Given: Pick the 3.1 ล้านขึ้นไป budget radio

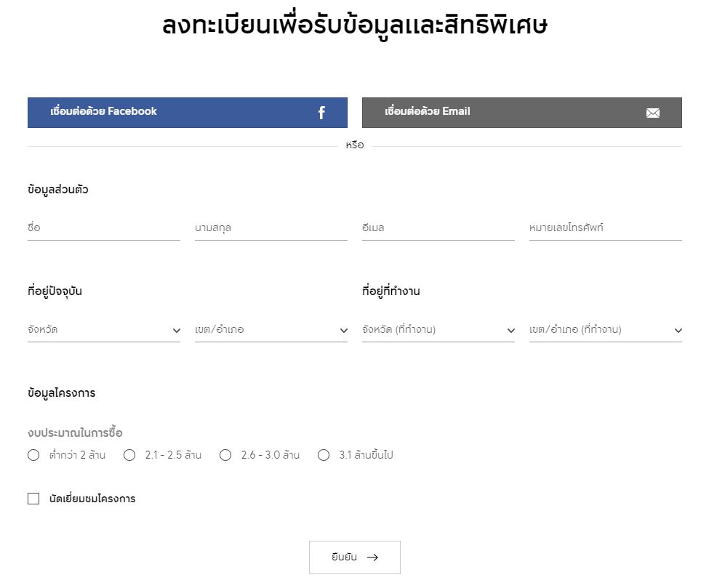Looking at the screenshot, I should coord(324,455).
